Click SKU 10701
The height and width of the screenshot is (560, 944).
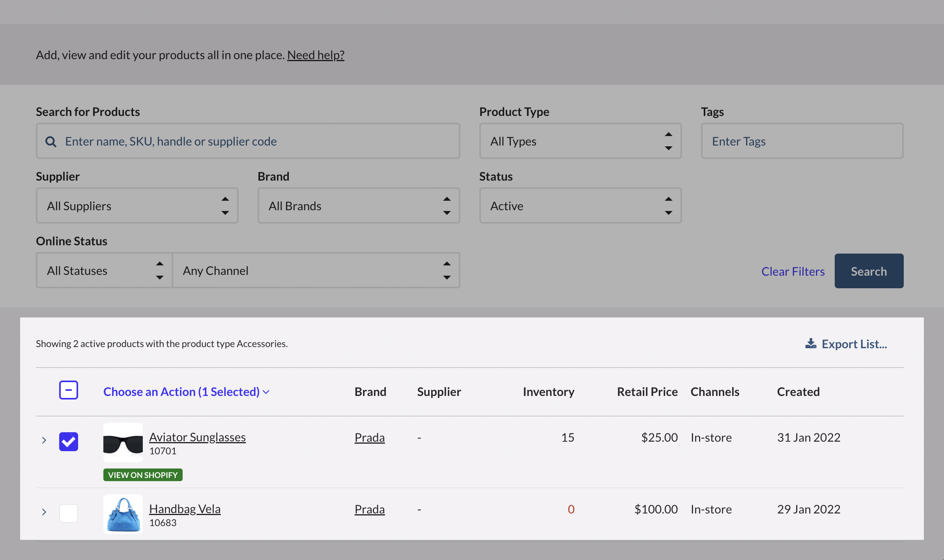click(163, 451)
